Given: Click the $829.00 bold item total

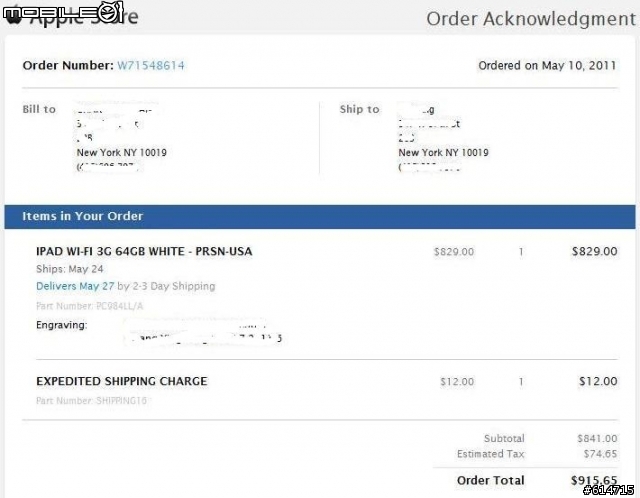Looking at the screenshot, I should (594, 251).
